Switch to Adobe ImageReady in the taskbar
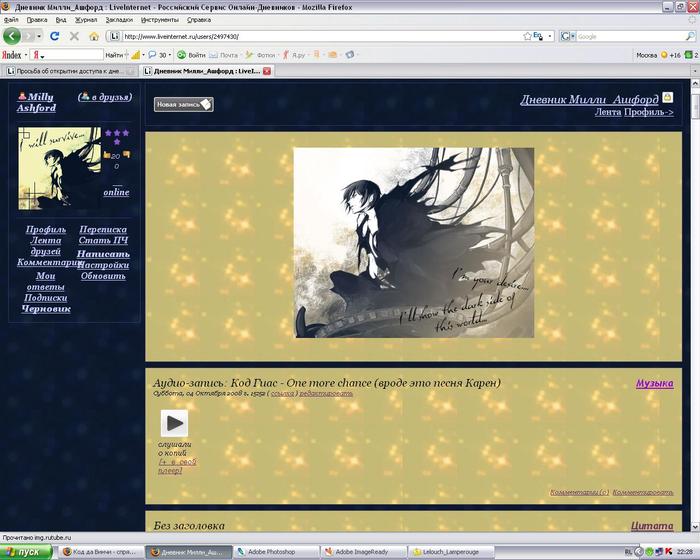700x560 pixels. coord(364,552)
